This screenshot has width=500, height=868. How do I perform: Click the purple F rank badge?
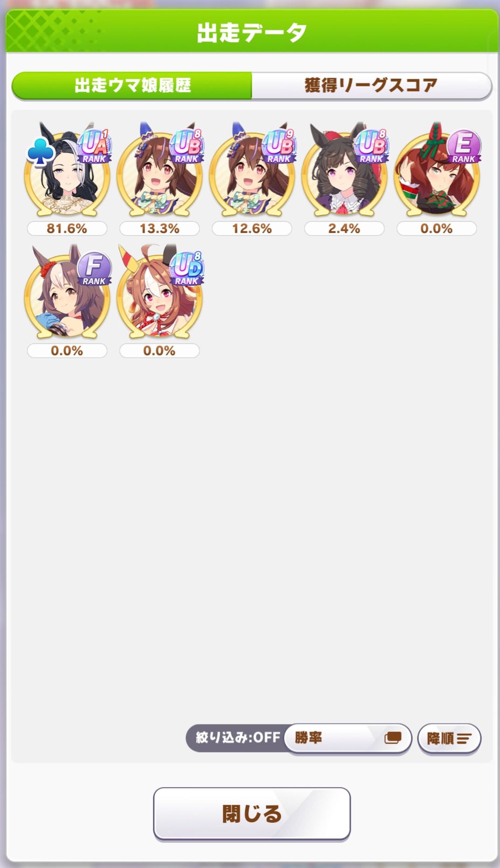coord(94,269)
